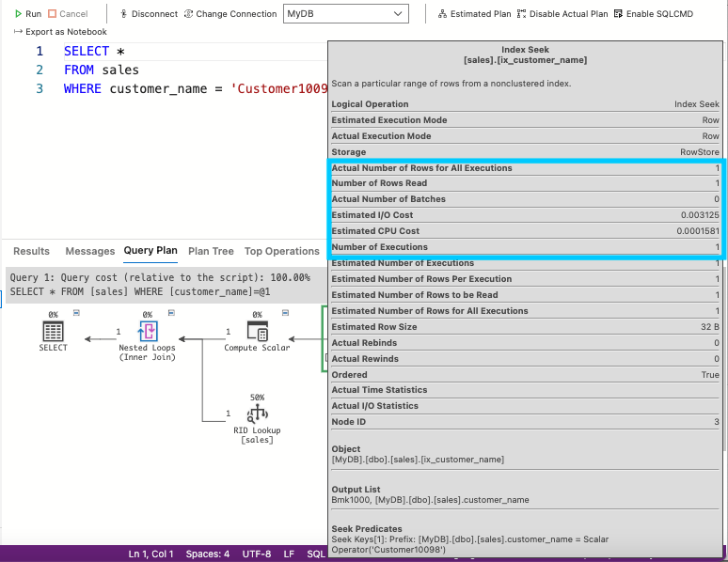The image size is (728, 562).
Task: Click the Compute Scalar operator icon
Action: 258,331
